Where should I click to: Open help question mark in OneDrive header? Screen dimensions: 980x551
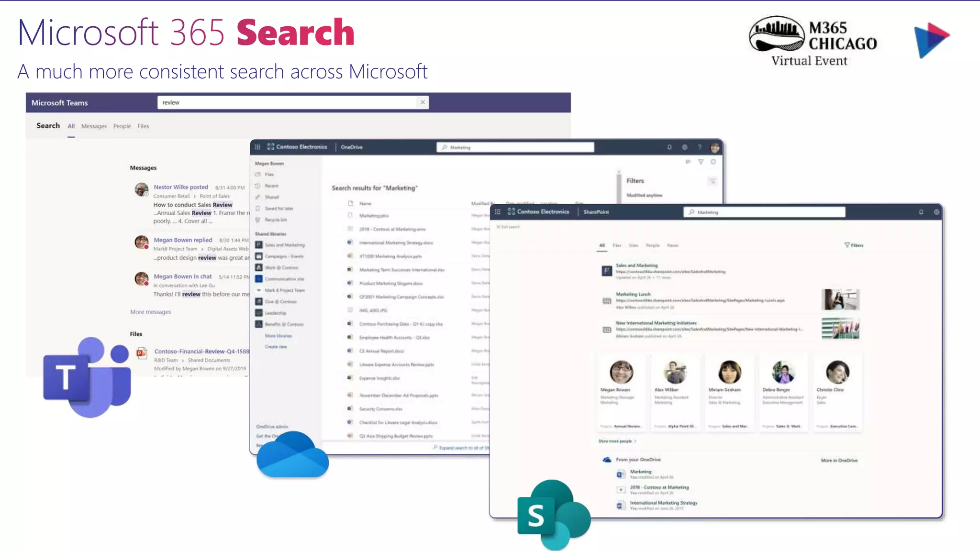699,147
